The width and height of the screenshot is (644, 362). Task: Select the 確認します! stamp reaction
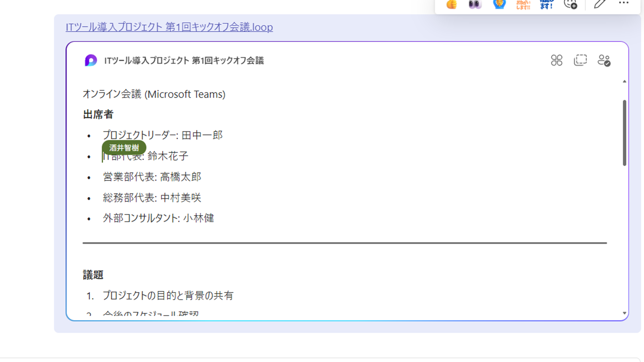point(546,4)
